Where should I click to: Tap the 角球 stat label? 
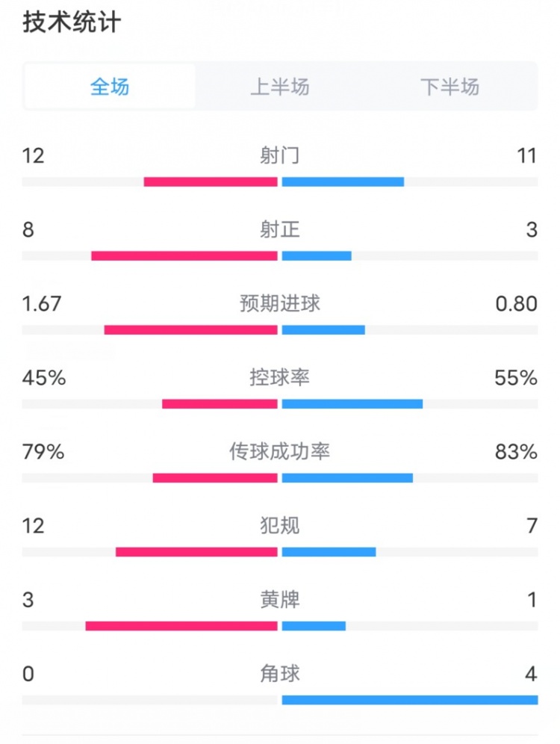[x=280, y=673]
